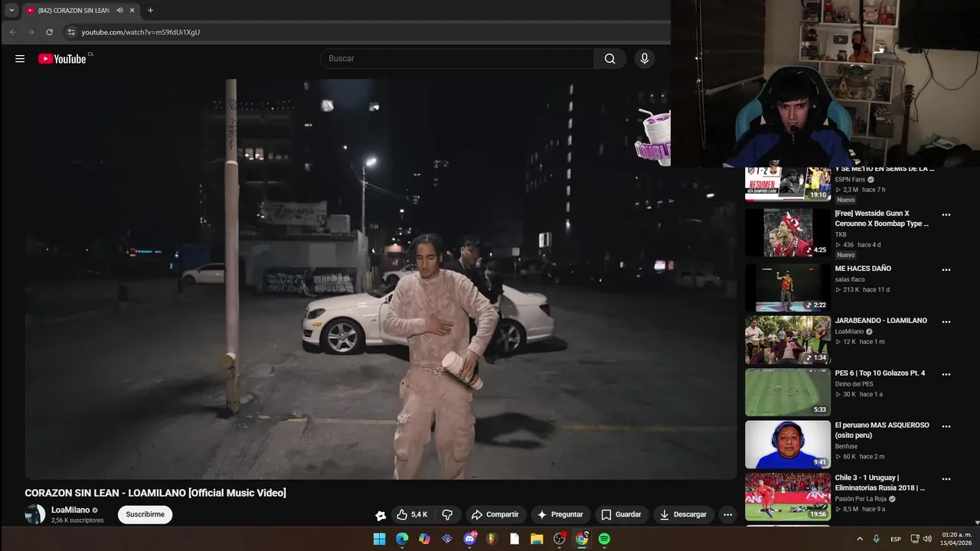Image resolution: width=980 pixels, height=551 pixels.
Task: Click channel name 'Pasión Por La Roja'
Action: pos(861,499)
